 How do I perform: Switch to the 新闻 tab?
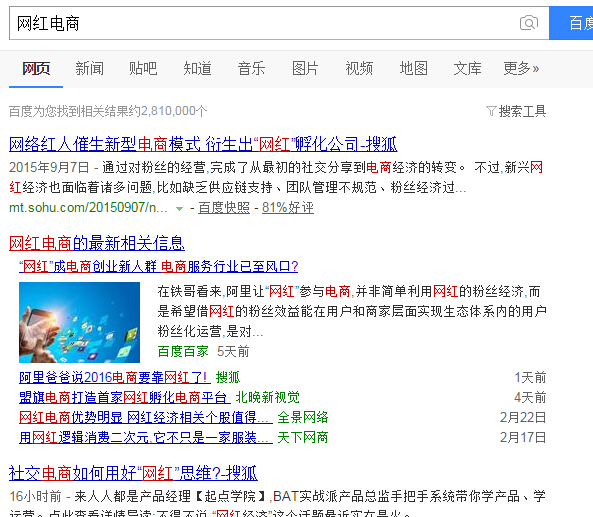90,69
